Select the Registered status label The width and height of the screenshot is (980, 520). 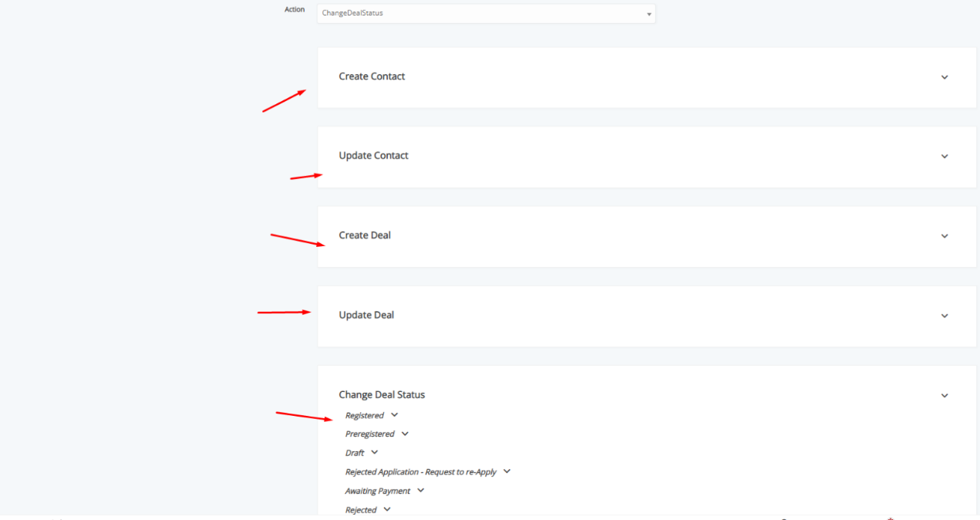pos(365,416)
